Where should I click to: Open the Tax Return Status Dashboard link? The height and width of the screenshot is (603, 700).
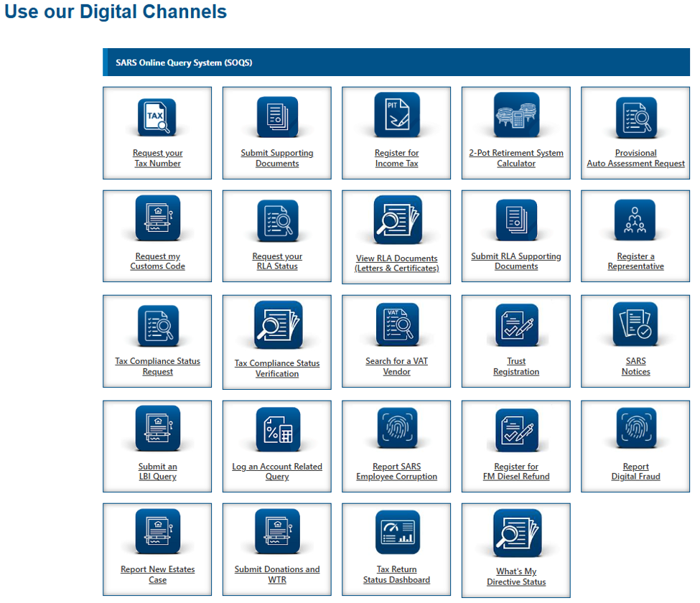click(397, 574)
